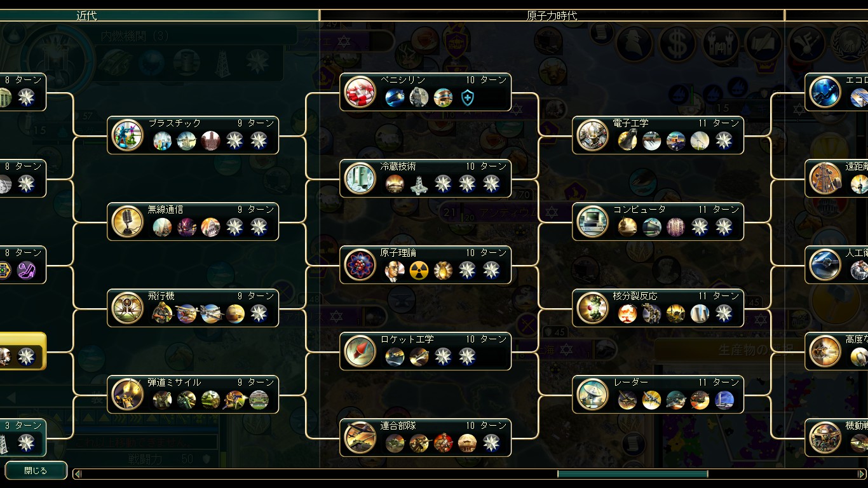Select the ペニシリン technology icon

click(360, 92)
